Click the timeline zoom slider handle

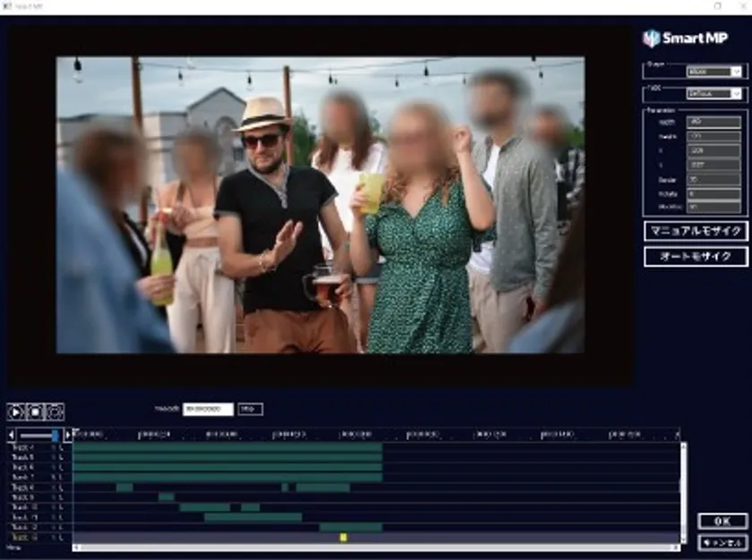coord(56,435)
